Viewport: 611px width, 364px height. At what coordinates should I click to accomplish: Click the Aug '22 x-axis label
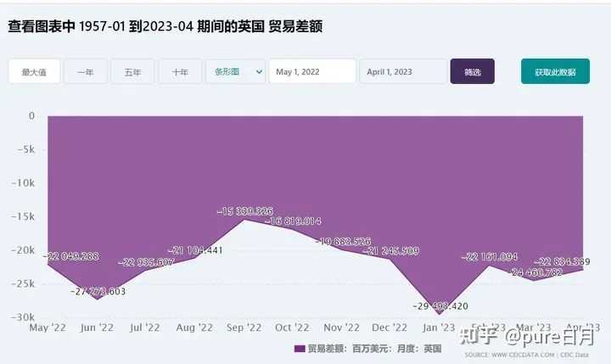pyautogui.click(x=194, y=328)
